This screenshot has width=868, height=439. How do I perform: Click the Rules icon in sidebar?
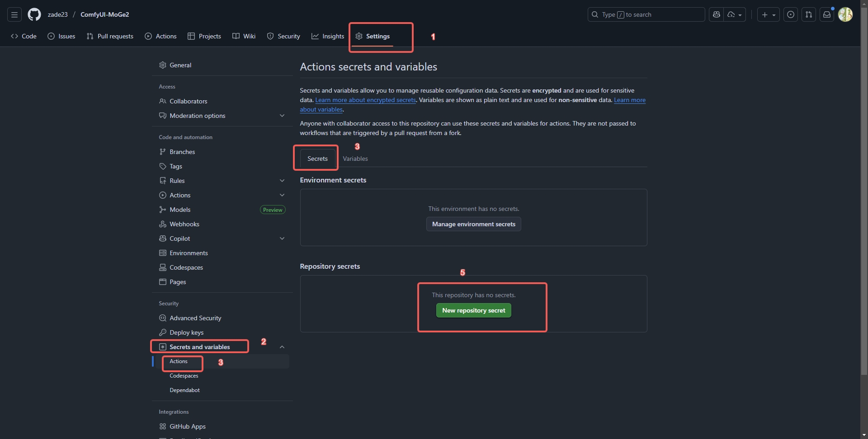pos(163,181)
